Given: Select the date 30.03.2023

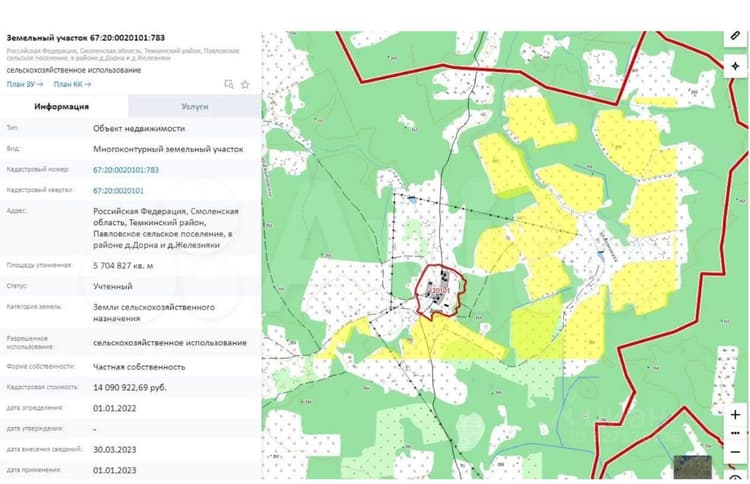Looking at the screenshot, I should click(x=114, y=450).
